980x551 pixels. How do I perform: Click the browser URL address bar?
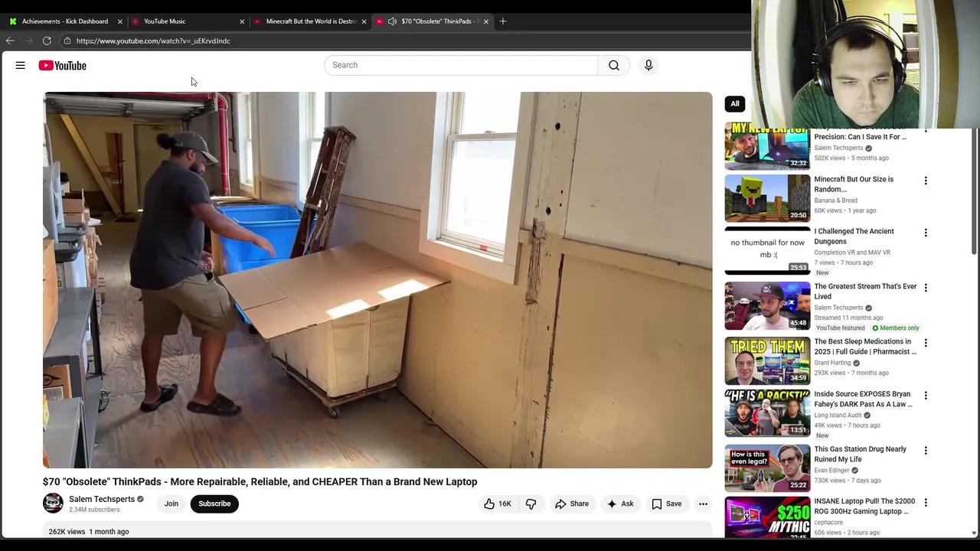click(153, 41)
